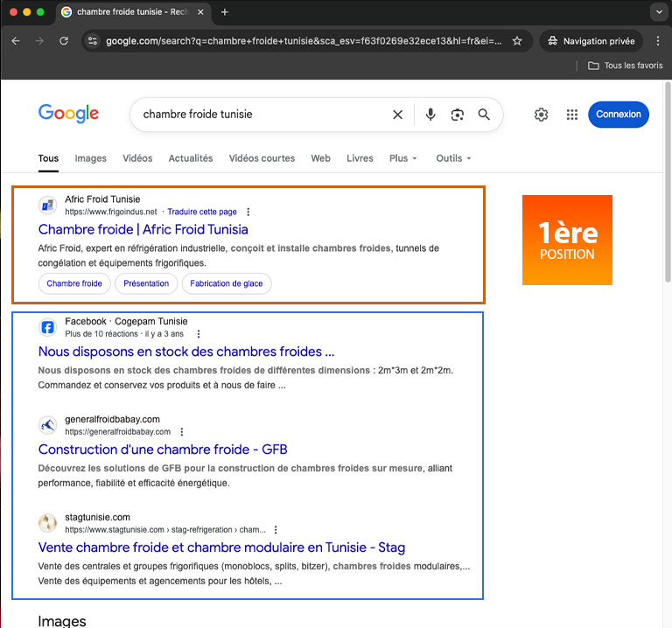Open the Chambre froide | Afric Froid Tunisia link

coord(143,229)
